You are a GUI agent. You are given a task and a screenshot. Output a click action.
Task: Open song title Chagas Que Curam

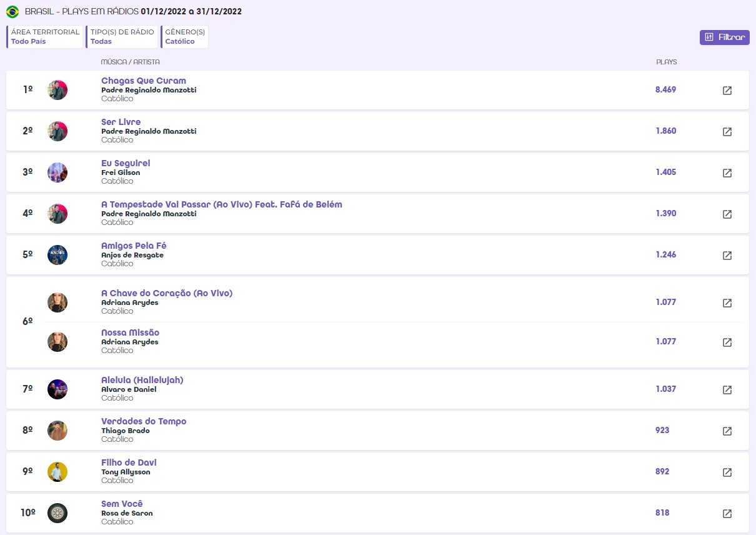144,81
